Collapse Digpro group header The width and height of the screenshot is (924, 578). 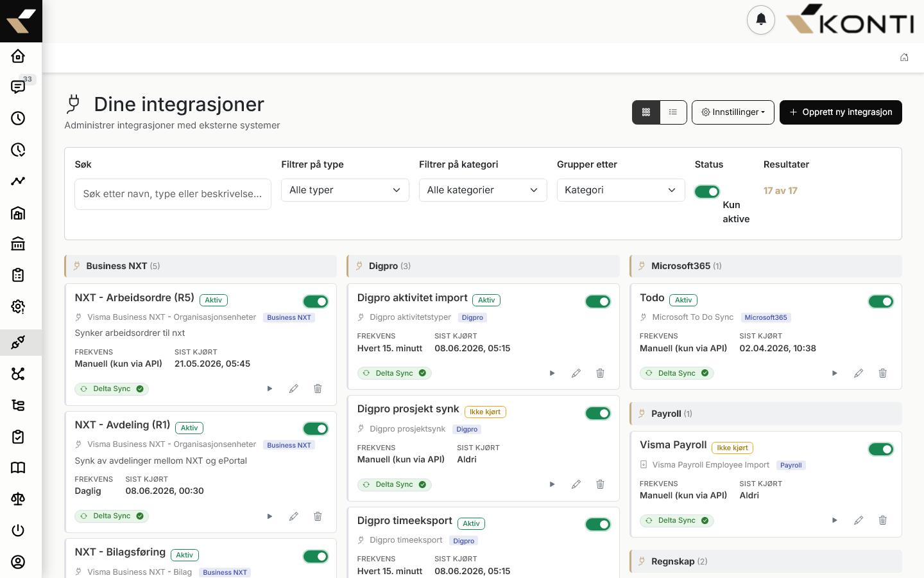pos(483,266)
